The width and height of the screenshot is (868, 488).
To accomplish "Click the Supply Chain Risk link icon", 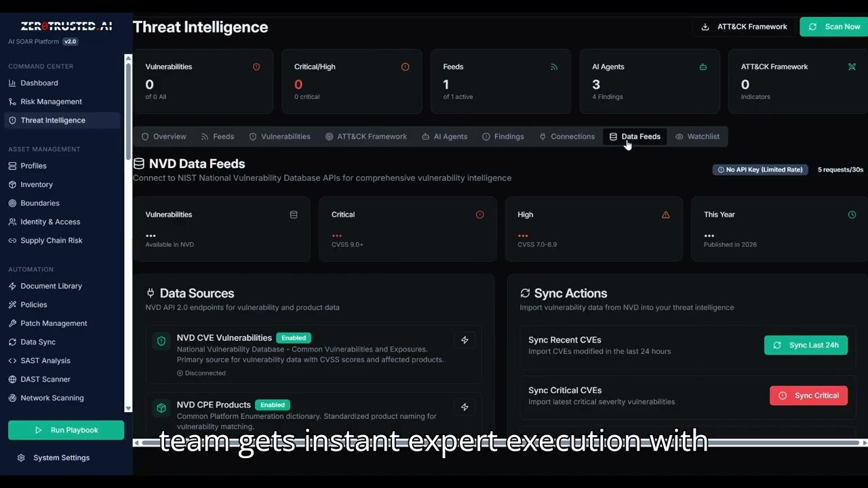I will click(12, 241).
